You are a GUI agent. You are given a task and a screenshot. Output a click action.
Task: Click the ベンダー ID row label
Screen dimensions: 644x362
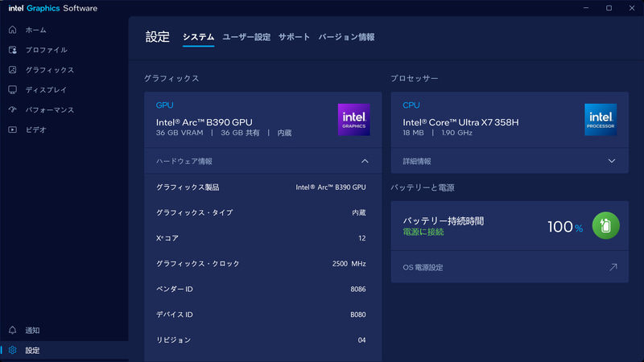pos(175,289)
